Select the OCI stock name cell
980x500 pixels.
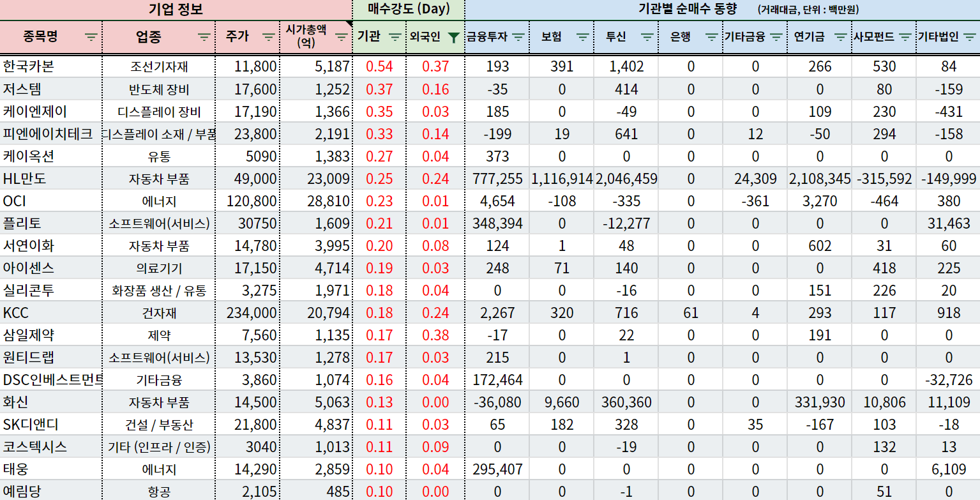coord(51,201)
